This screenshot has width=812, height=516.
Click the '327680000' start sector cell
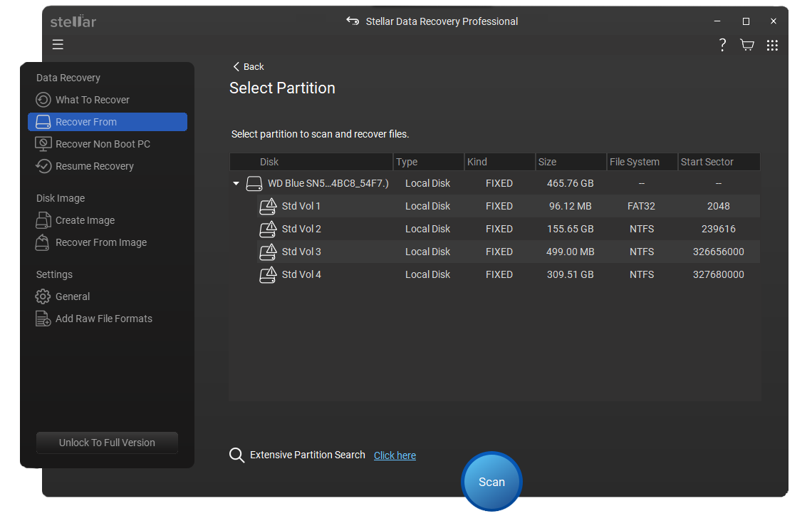coord(718,274)
